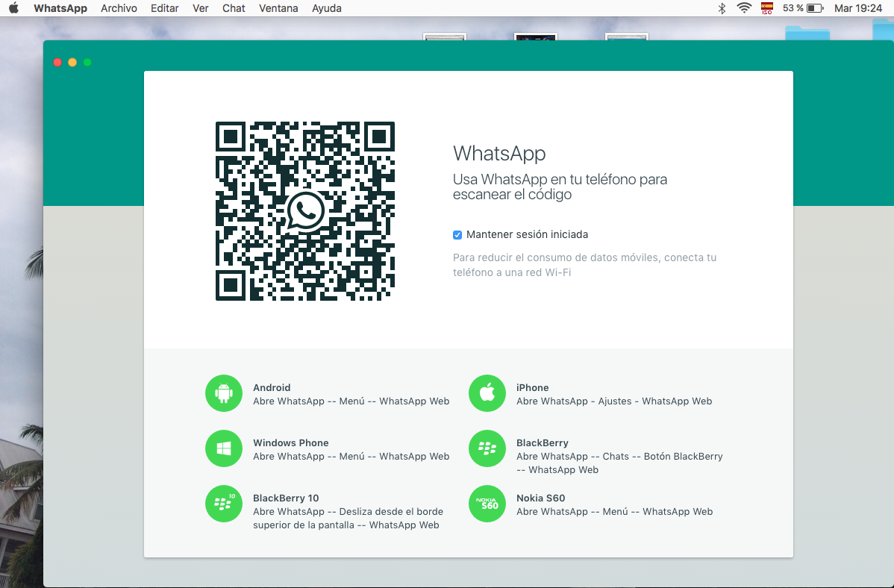Open the Wi-Fi status menu
894x588 pixels.
743,8
